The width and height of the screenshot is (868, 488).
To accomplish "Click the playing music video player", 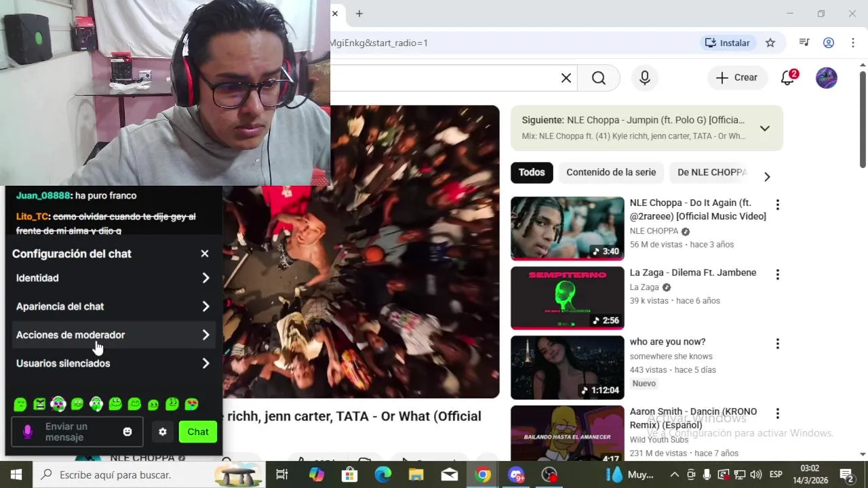I will 361,251.
